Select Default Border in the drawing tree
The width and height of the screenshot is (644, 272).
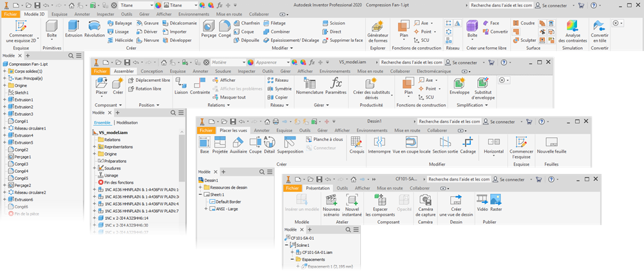click(x=225, y=202)
